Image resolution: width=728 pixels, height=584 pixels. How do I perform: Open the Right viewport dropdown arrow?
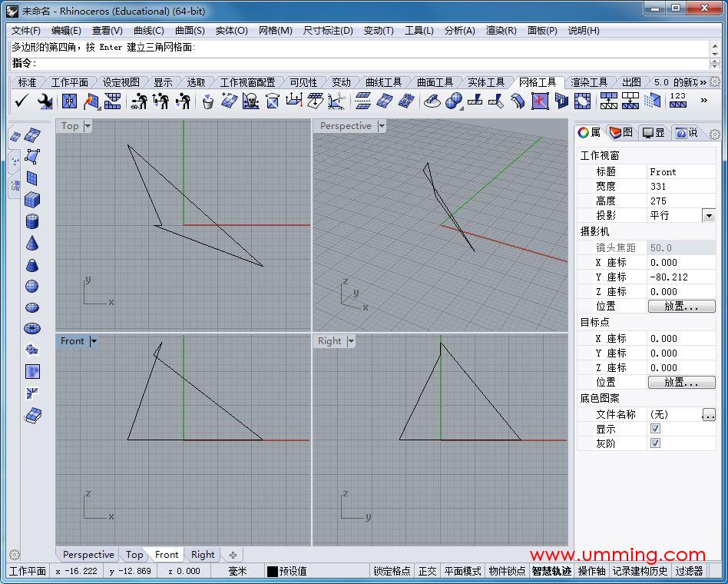(351, 341)
